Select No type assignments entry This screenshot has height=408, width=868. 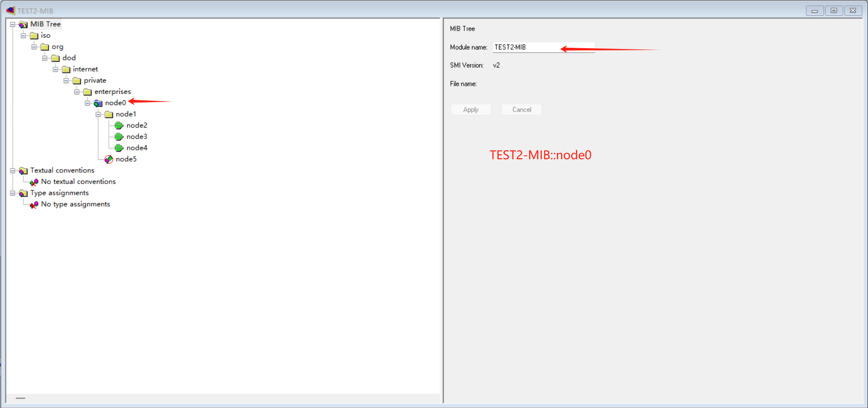75,204
